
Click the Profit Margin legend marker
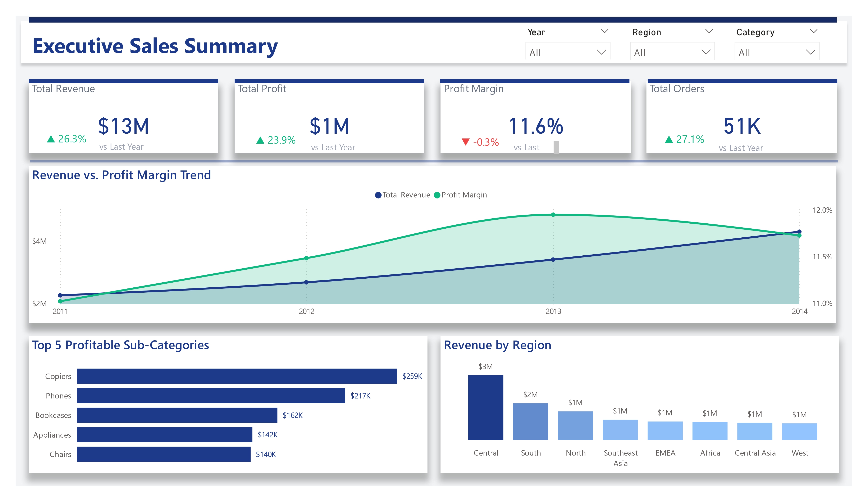437,195
